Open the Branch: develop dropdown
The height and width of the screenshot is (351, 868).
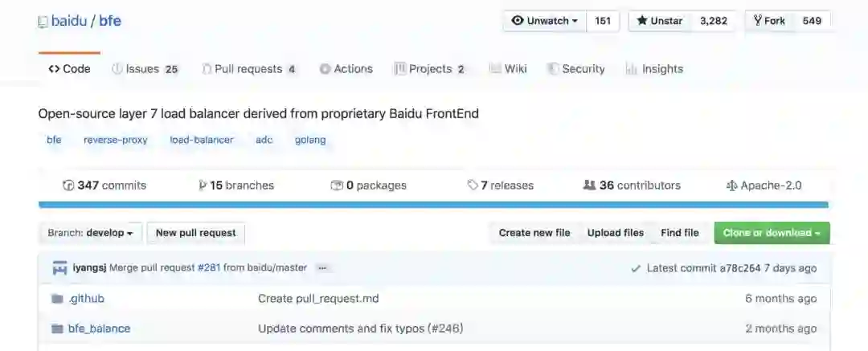coord(90,233)
